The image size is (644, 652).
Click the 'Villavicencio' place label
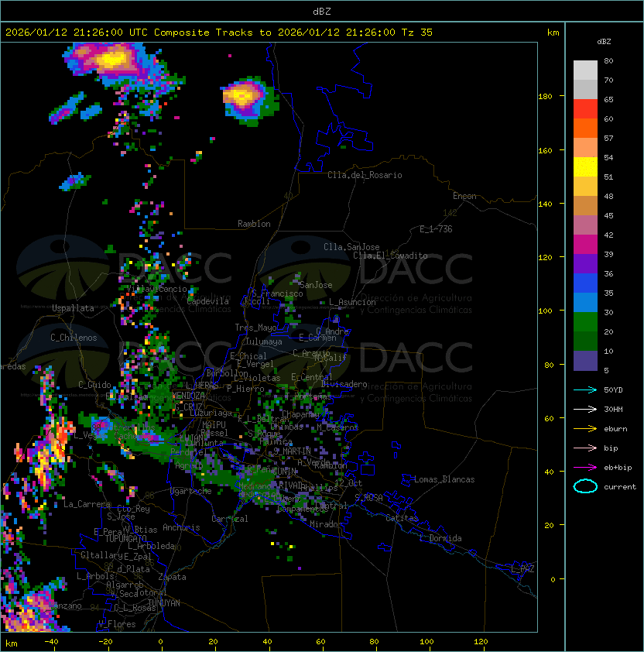click(156, 289)
